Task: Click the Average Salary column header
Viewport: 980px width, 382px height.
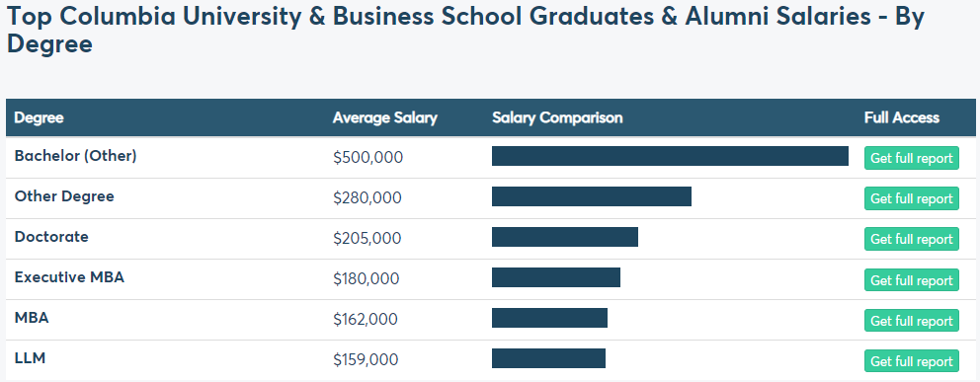Action: coord(385,118)
